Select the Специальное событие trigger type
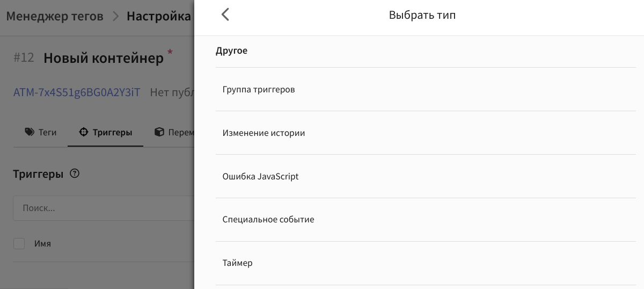The width and height of the screenshot is (644, 289). 426,219
